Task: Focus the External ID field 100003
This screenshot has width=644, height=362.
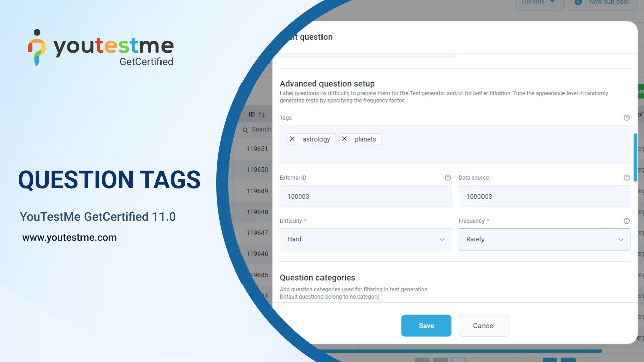Action: (x=365, y=196)
